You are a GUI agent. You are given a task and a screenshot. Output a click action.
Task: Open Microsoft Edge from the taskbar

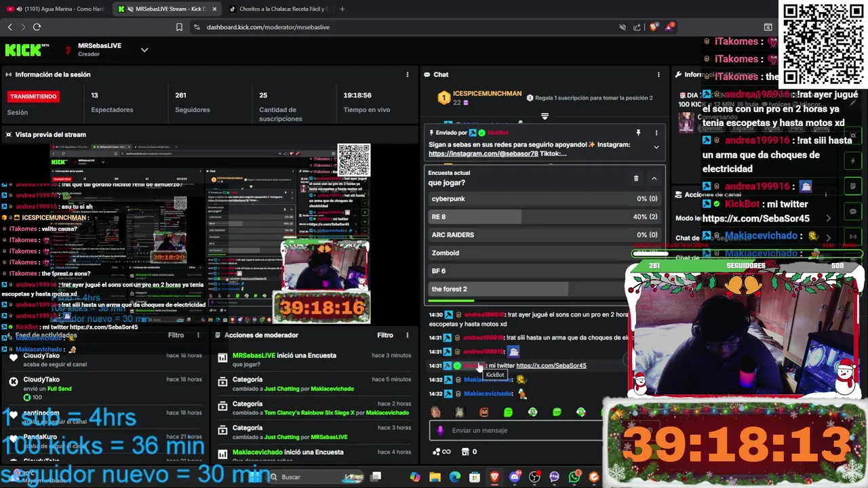pyautogui.click(x=455, y=477)
